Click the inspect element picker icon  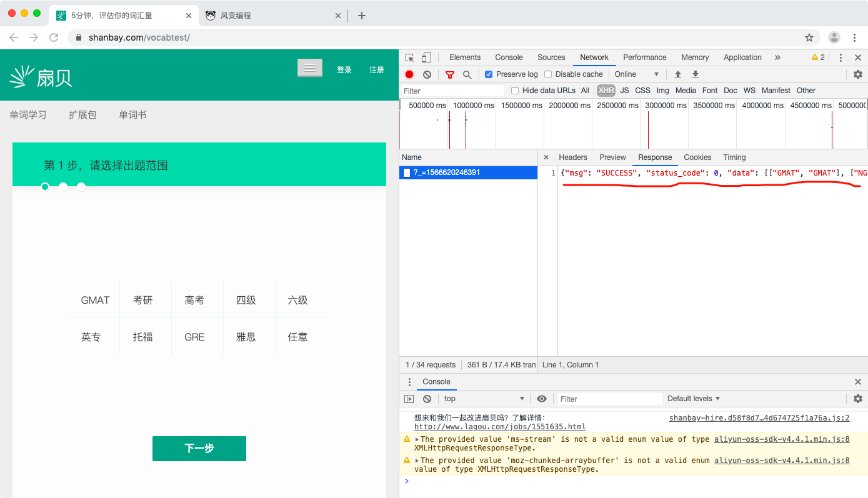pos(410,57)
